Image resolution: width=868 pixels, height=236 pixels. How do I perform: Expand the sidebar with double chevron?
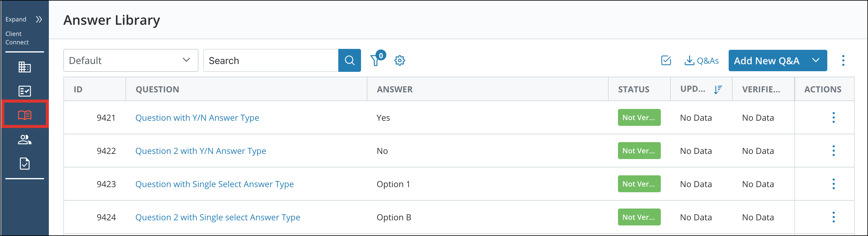[x=39, y=20]
